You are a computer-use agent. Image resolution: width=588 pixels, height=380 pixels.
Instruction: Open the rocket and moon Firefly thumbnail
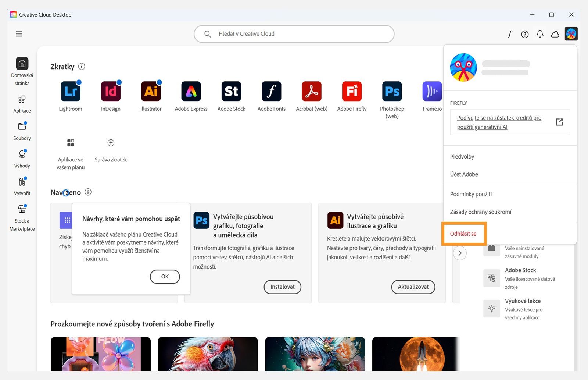click(415, 354)
